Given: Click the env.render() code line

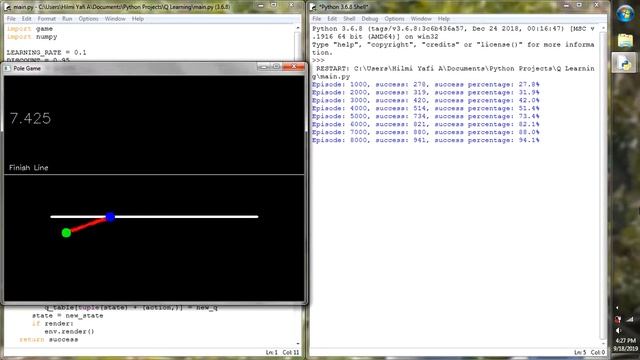Looking at the screenshot, I should coord(69,331).
